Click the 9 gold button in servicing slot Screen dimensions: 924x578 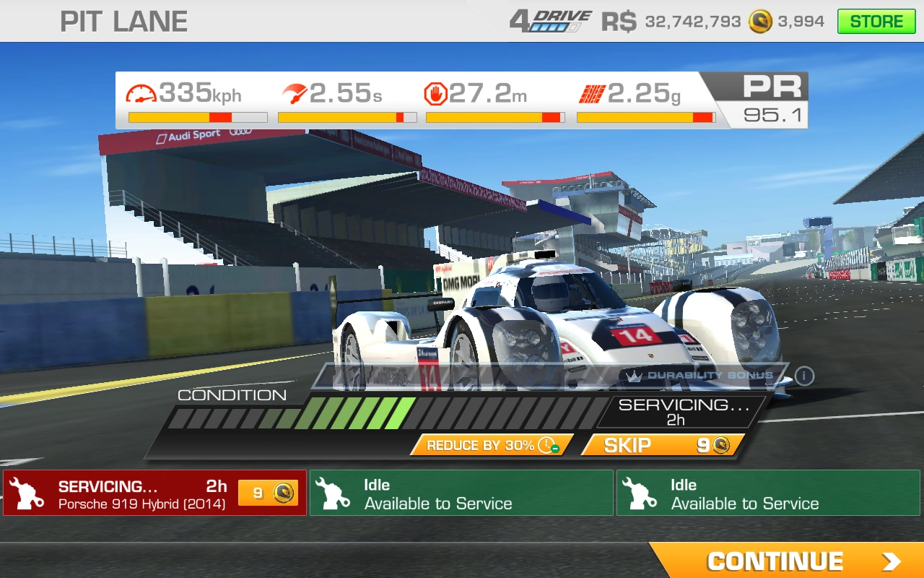click(x=268, y=493)
